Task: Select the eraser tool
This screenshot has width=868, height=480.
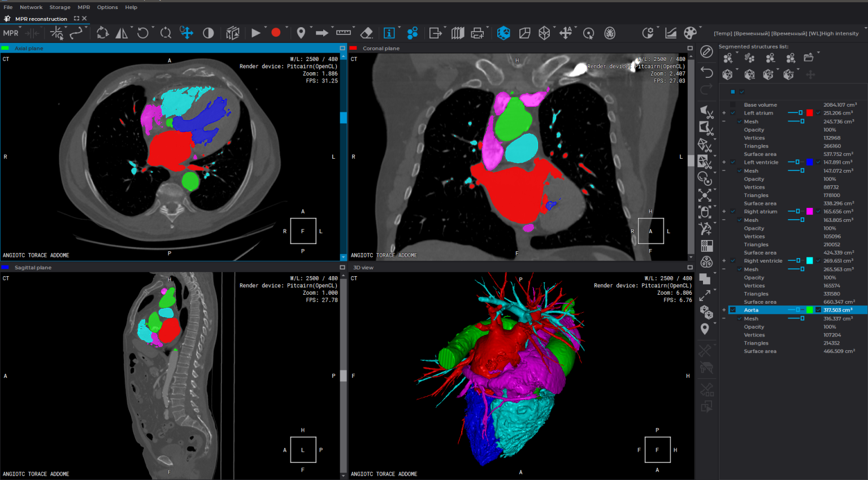Action: point(366,33)
